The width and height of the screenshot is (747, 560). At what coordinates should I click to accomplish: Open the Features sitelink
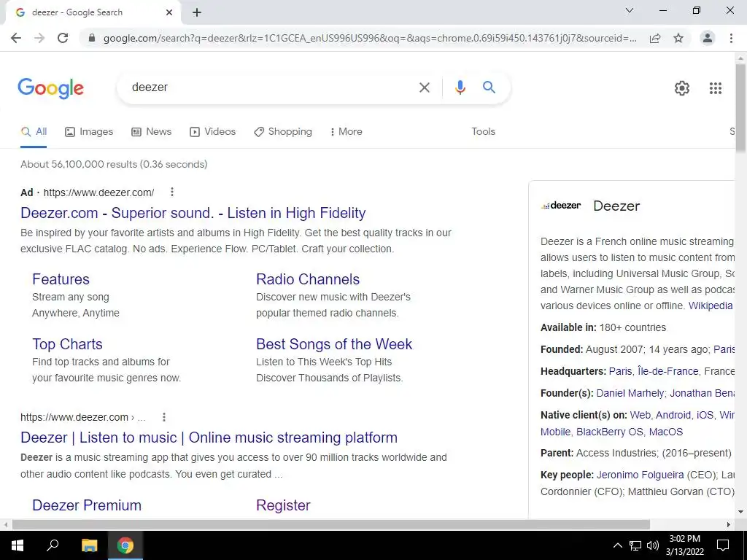[x=61, y=279]
